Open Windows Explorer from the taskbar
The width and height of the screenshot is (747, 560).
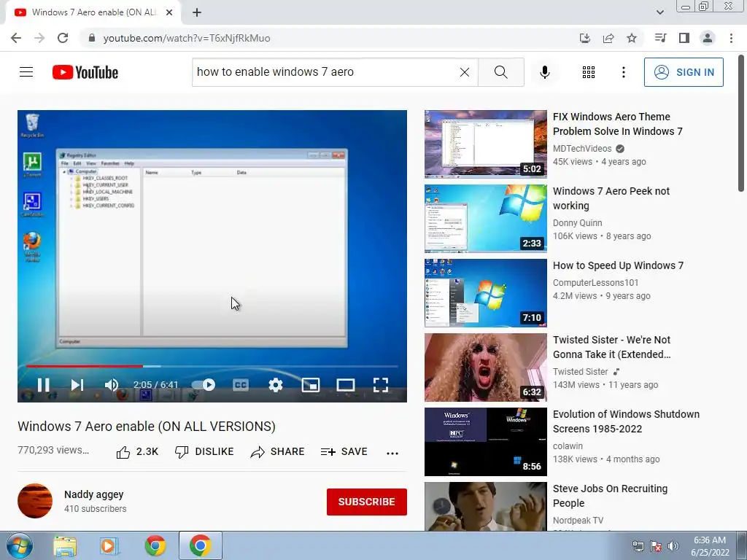65,545
